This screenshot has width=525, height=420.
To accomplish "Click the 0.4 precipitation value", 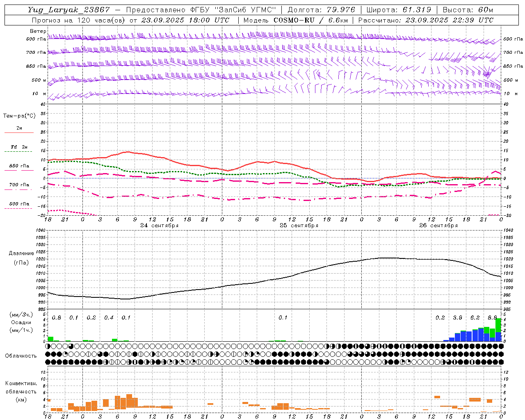I will pyautogui.click(x=109, y=318).
